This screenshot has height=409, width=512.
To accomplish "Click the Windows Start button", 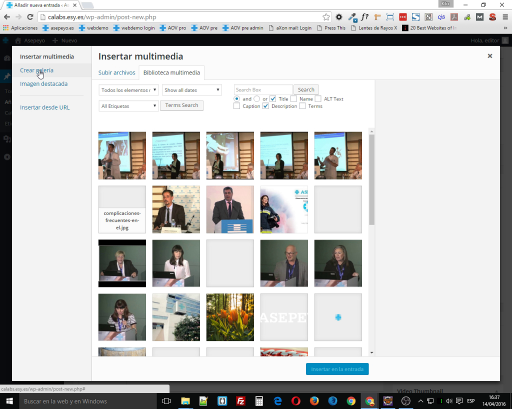I will pyautogui.click(x=9, y=401).
